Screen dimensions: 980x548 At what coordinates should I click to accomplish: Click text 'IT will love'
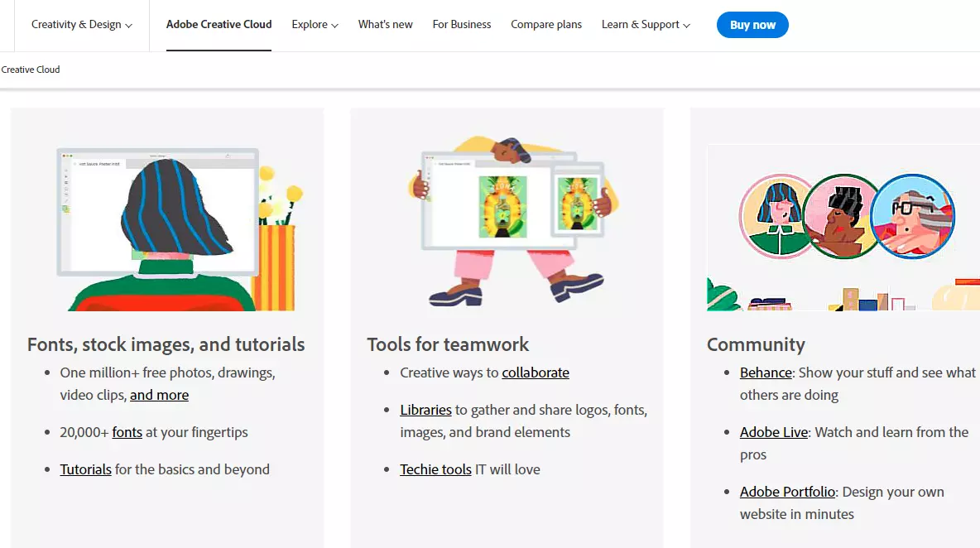(x=507, y=469)
